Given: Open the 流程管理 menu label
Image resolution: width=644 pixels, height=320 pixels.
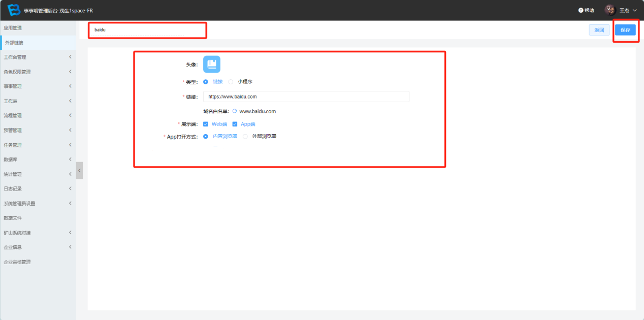Looking at the screenshot, I should 13,116.
